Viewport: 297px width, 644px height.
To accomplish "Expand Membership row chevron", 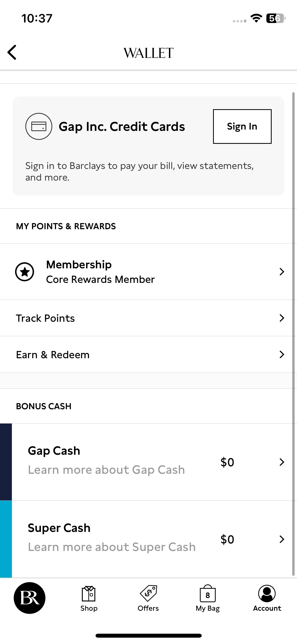I will pos(282,272).
